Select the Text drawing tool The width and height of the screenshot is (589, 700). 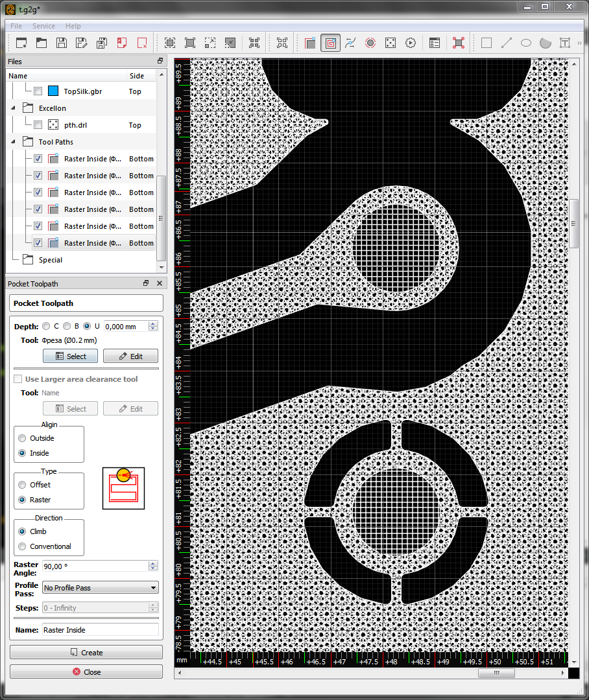565,43
